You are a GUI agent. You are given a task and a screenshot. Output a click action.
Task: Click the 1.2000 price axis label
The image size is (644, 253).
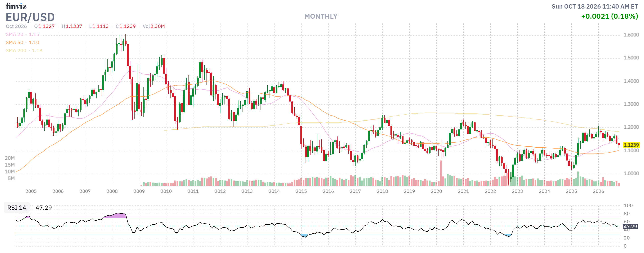[x=631, y=127]
